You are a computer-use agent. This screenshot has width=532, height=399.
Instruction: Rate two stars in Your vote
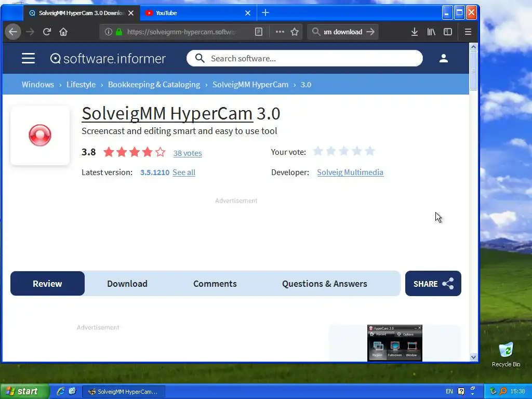(331, 151)
